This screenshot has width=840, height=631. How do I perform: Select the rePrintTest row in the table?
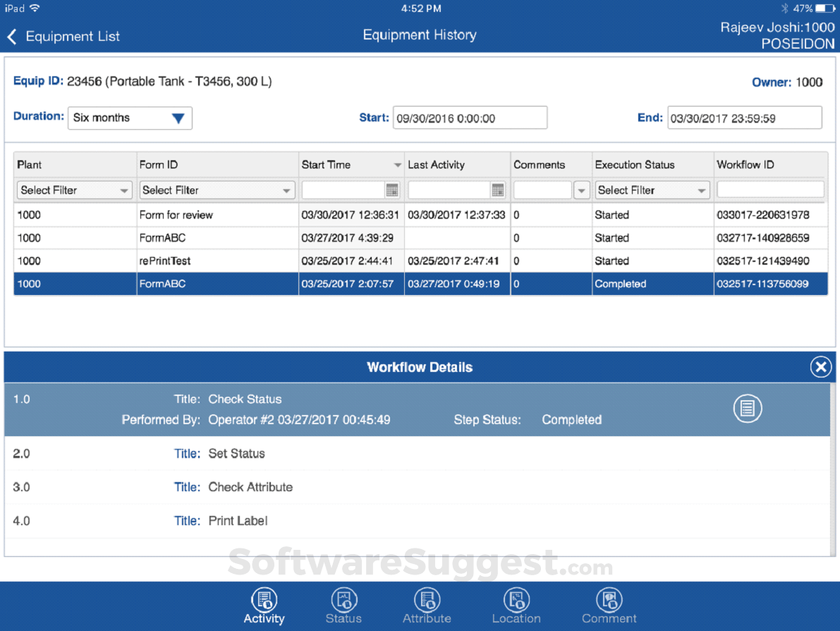[x=282, y=260]
